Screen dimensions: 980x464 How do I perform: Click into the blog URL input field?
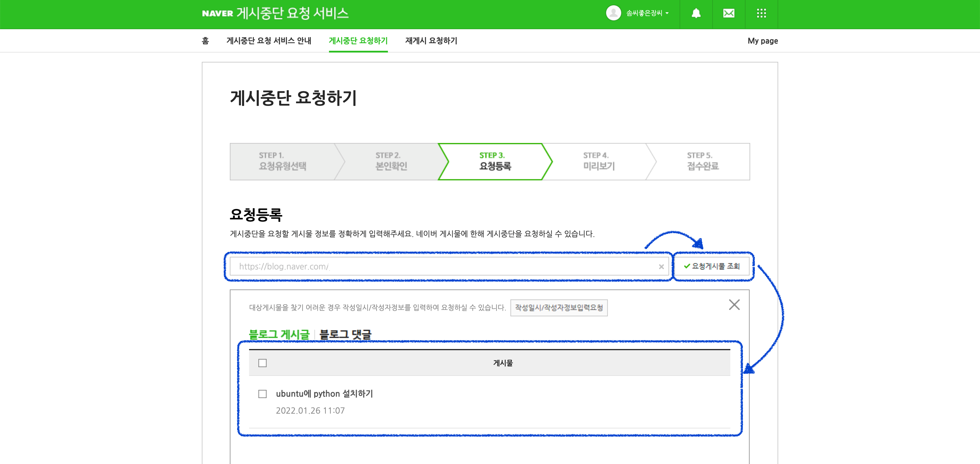pos(449,266)
